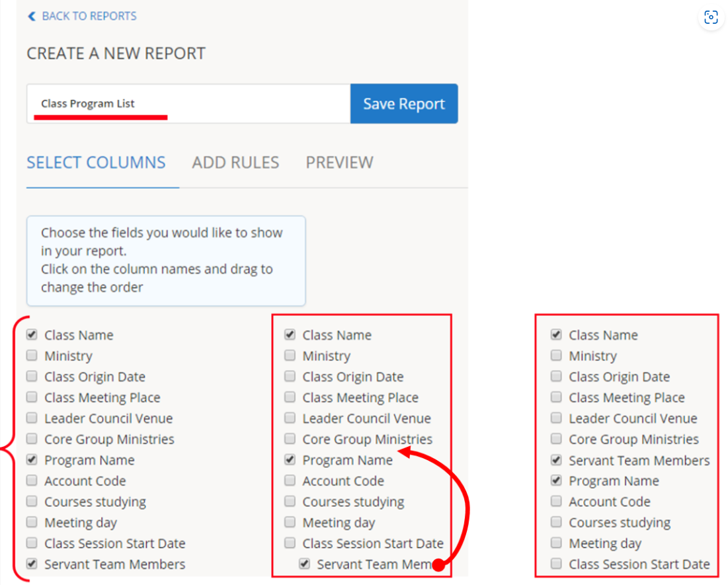Enable Meeting day in the middle list
The height and width of the screenshot is (585, 728).
(290, 522)
